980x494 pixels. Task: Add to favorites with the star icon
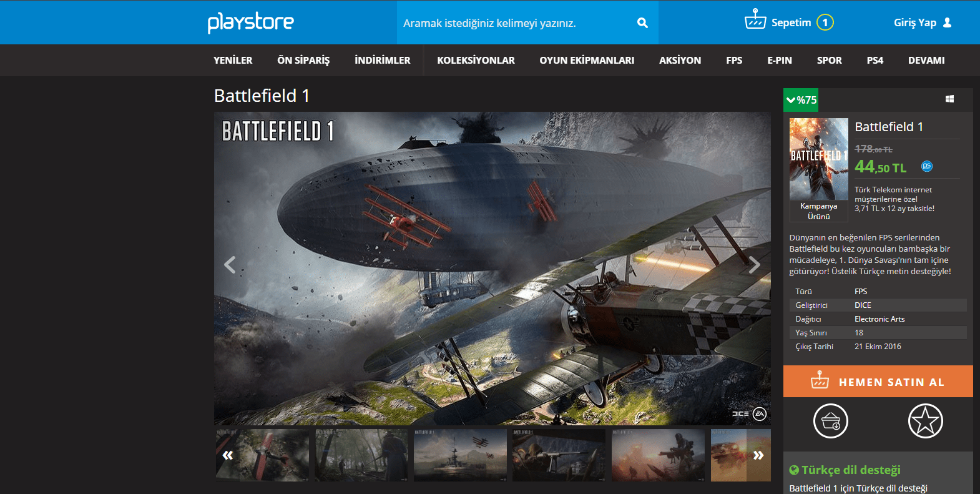[926, 421]
